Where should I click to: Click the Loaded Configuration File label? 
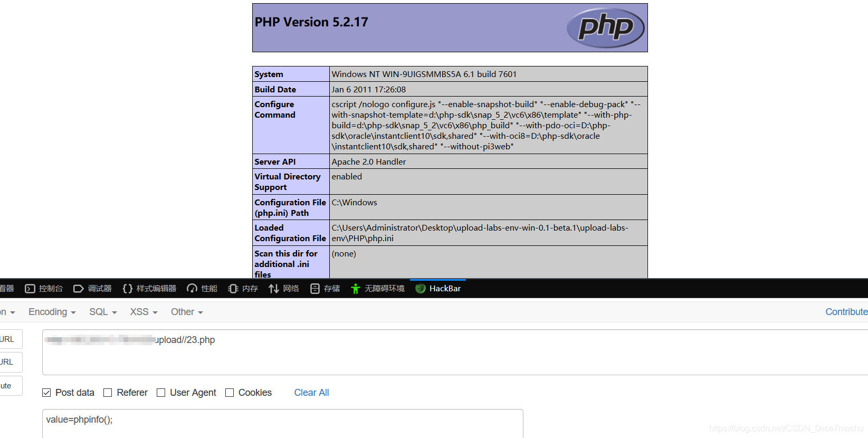coord(290,233)
